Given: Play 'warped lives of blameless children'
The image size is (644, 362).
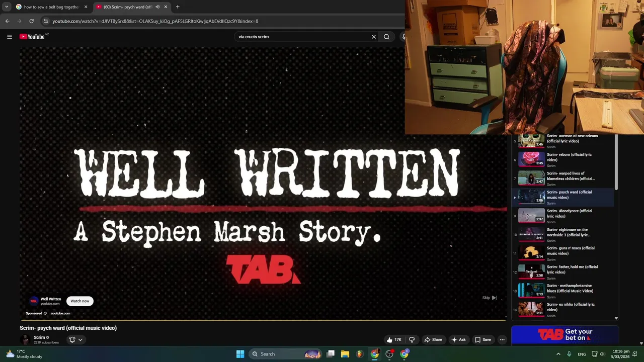Looking at the screenshot, I should click(x=562, y=178).
